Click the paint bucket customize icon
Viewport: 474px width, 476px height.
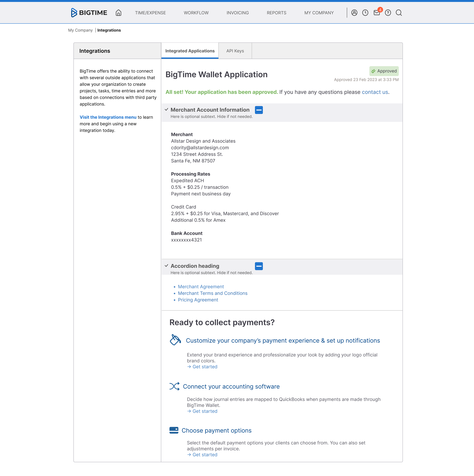point(175,340)
